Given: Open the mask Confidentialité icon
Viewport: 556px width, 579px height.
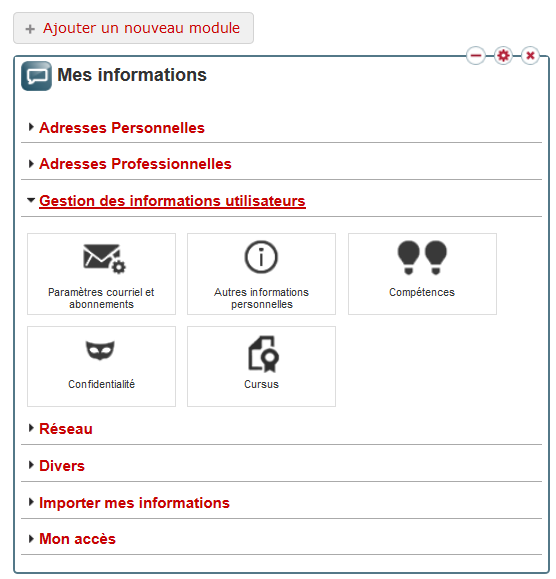Looking at the screenshot, I should 100,350.
